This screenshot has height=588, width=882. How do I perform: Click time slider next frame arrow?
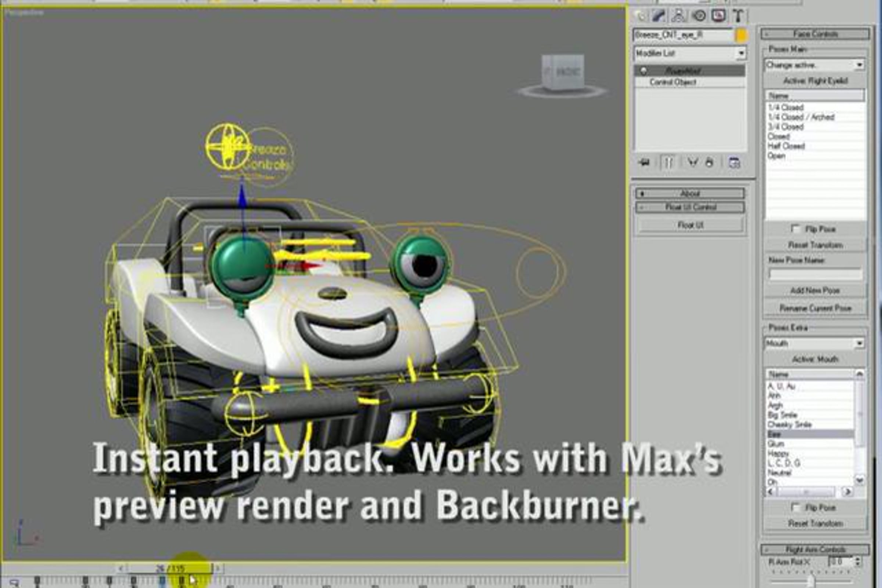click(219, 569)
